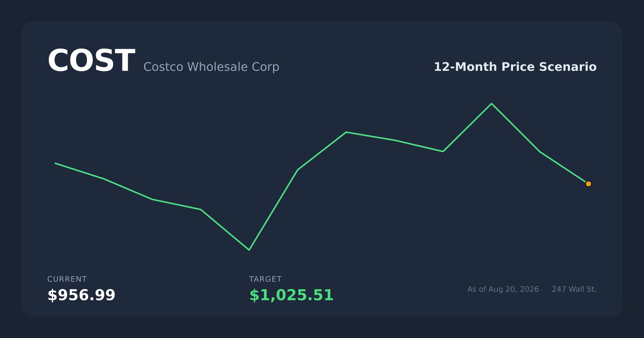Image resolution: width=644 pixels, height=338 pixels.
Task: Click the highest peak of the price line
Action: [x=491, y=104]
